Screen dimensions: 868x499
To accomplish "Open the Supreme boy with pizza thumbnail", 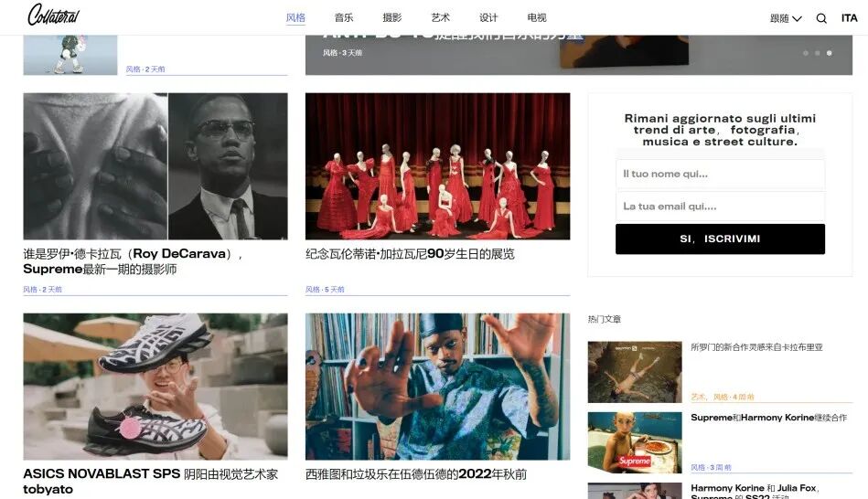I will (x=635, y=442).
